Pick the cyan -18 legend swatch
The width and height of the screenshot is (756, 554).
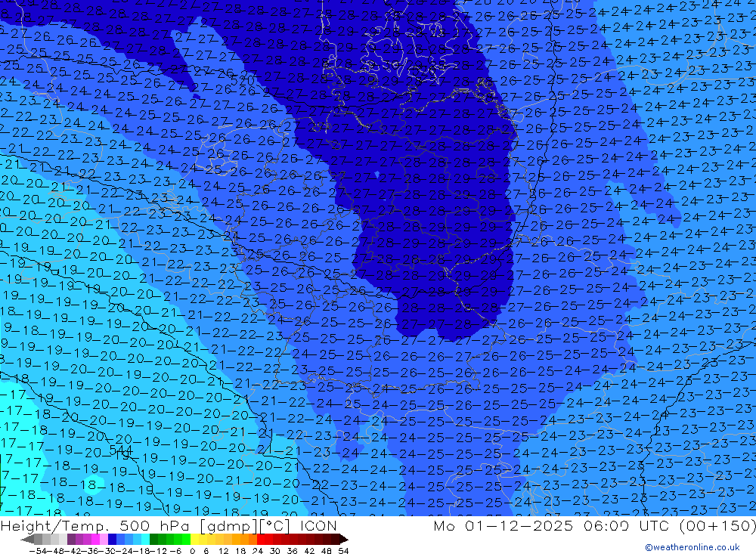click(x=145, y=539)
